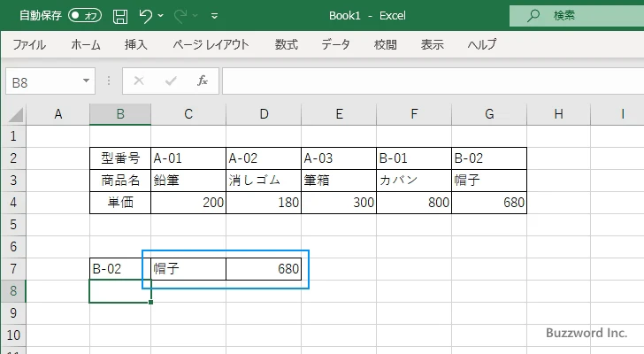Select row 4 header
This screenshot has width=644, height=354.
tap(13, 203)
